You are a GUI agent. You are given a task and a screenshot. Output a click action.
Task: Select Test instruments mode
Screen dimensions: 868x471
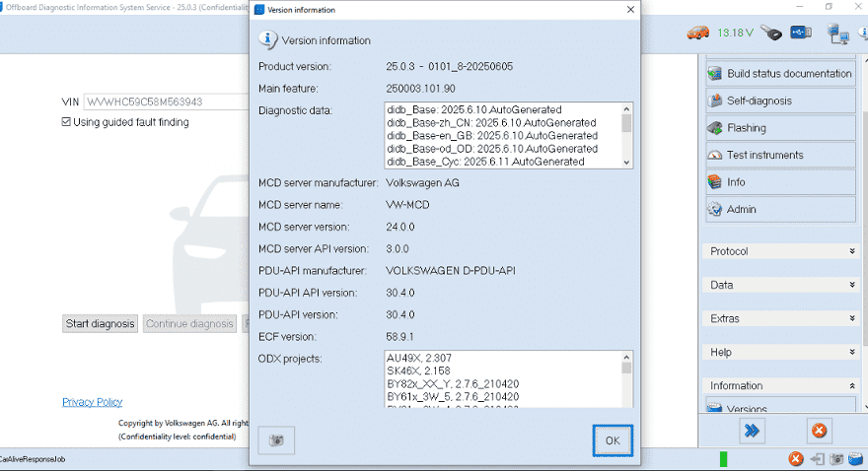(780, 155)
